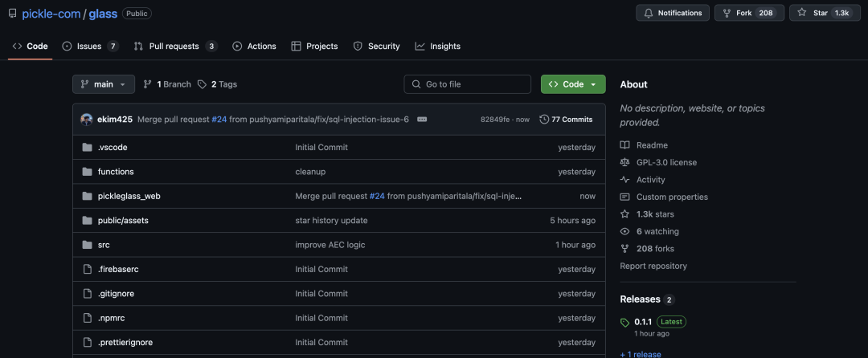The width and height of the screenshot is (868, 358).
Task: Open the pickleglass_web folder
Action: click(x=129, y=196)
